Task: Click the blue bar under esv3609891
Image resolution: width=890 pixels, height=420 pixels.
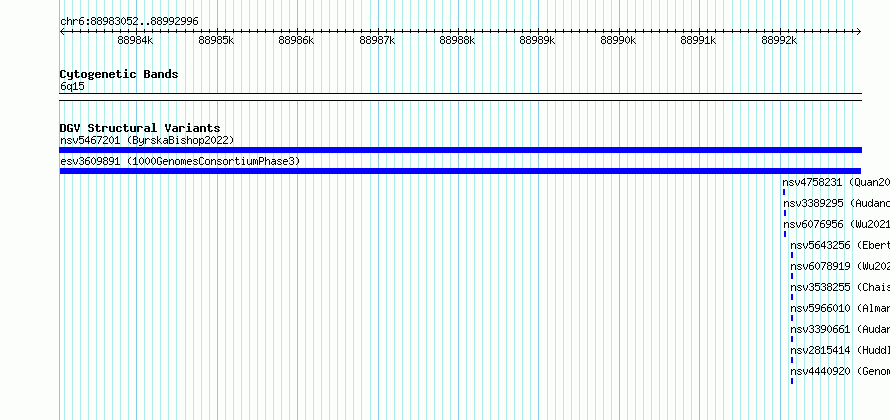Action: point(460,171)
